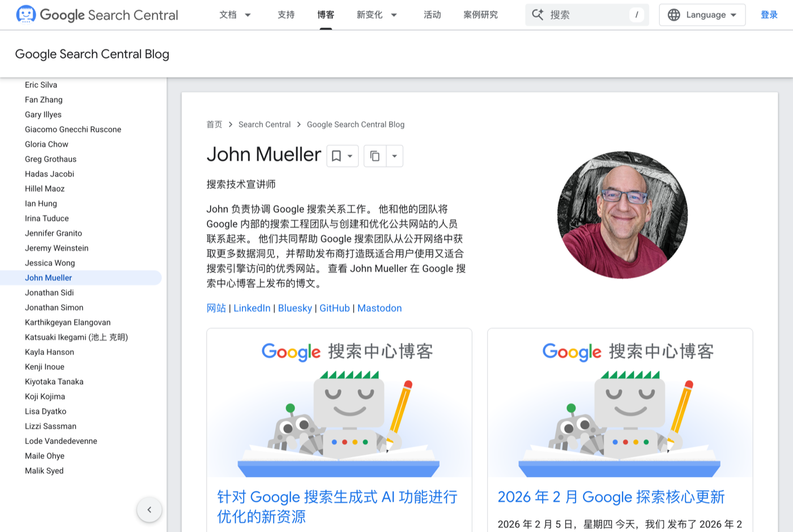Open John Mueller's 网站 link

point(216,308)
